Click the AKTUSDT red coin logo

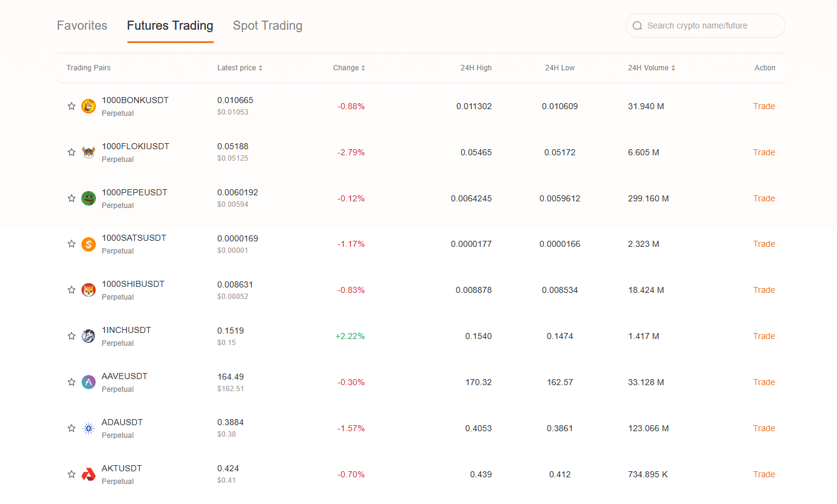pyautogui.click(x=89, y=474)
